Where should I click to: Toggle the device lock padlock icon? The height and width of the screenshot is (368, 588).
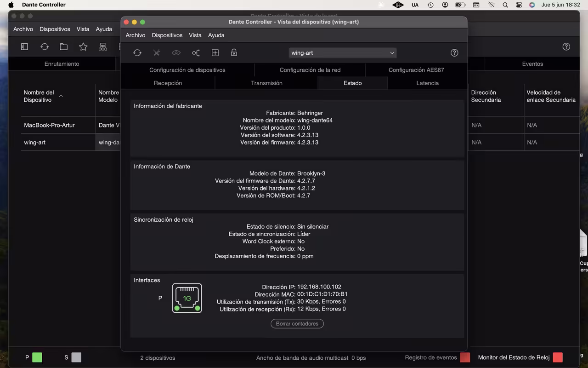point(234,53)
